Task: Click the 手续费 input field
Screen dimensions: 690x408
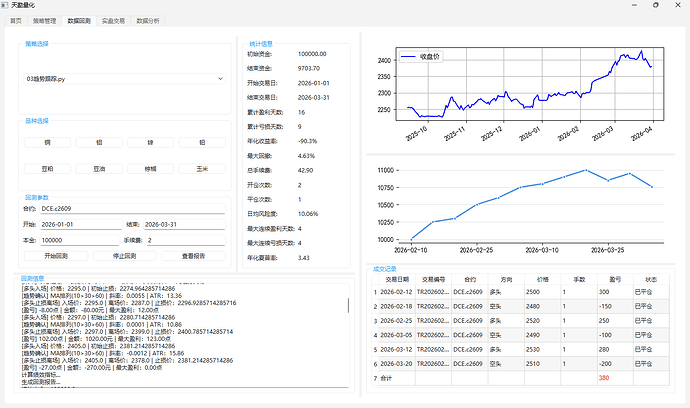Action: pyautogui.click(x=186, y=240)
